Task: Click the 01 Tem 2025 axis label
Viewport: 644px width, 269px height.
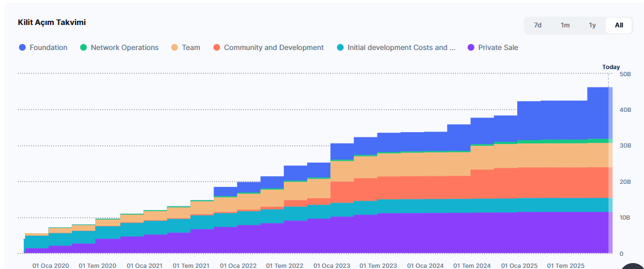Action: click(x=566, y=265)
